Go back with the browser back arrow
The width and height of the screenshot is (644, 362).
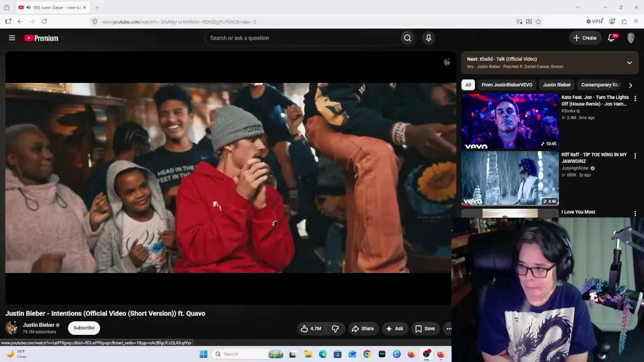(x=20, y=22)
